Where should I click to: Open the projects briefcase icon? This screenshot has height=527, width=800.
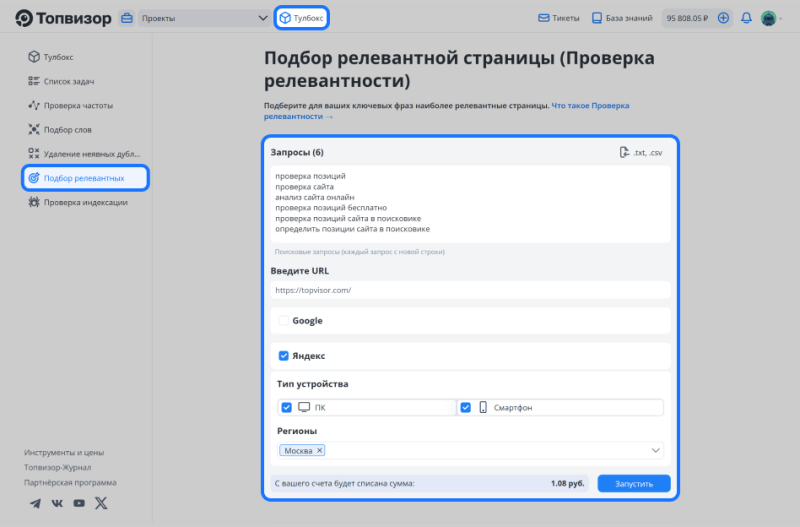pyautogui.click(x=127, y=18)
